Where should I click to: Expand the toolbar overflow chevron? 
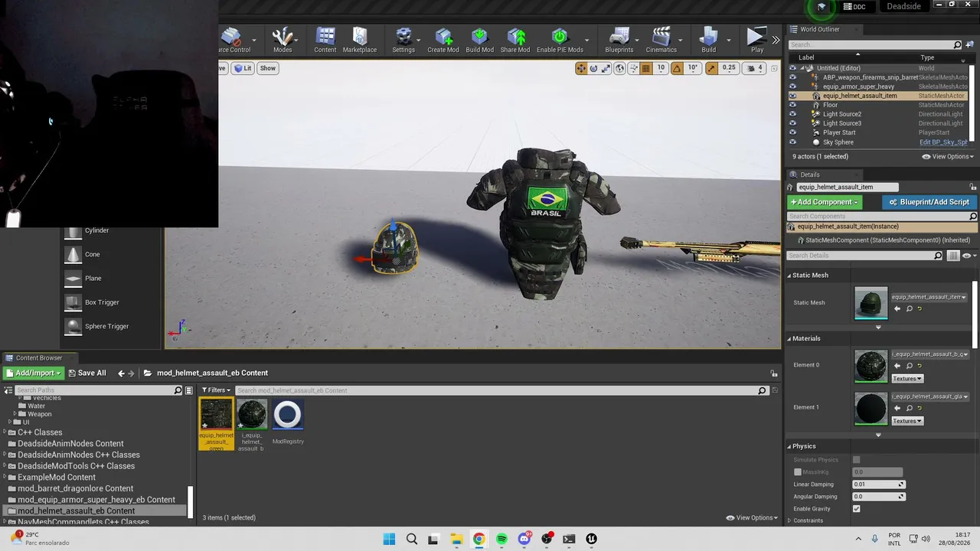click(776, 40)
